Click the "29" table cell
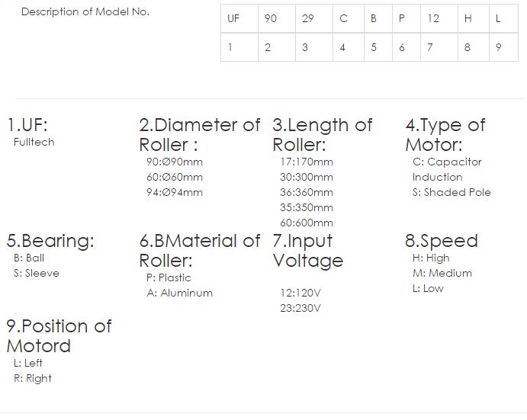The height and width of the screenshot is (420, 527). 307,18
